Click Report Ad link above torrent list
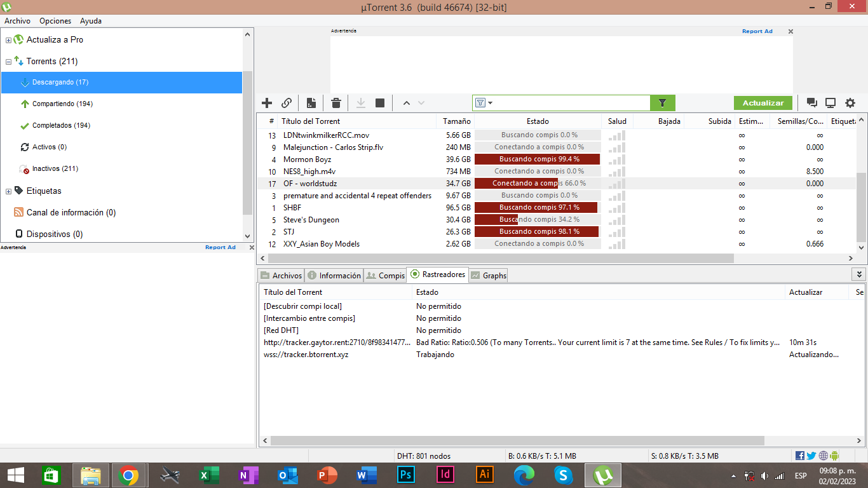The height and width of the screenshot is (488, 868). [757, 31]
